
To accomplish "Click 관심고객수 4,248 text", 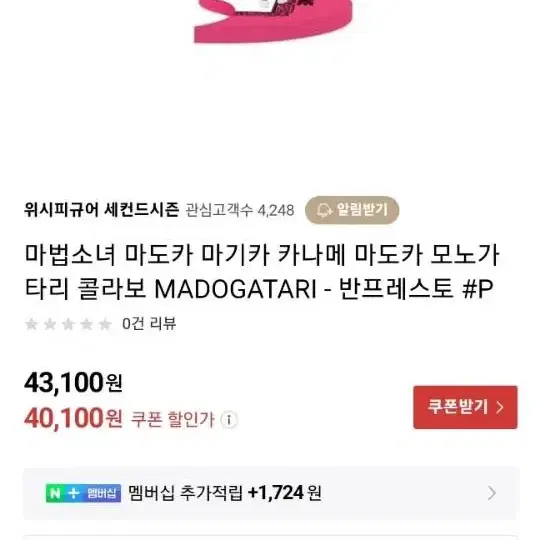I will coord(240,210).
